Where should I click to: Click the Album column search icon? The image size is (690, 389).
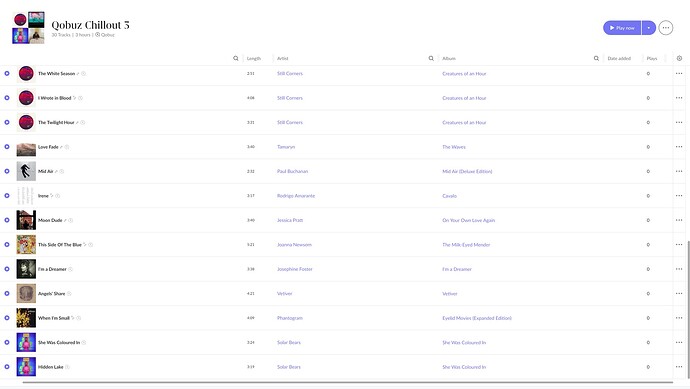coord(596,58)
